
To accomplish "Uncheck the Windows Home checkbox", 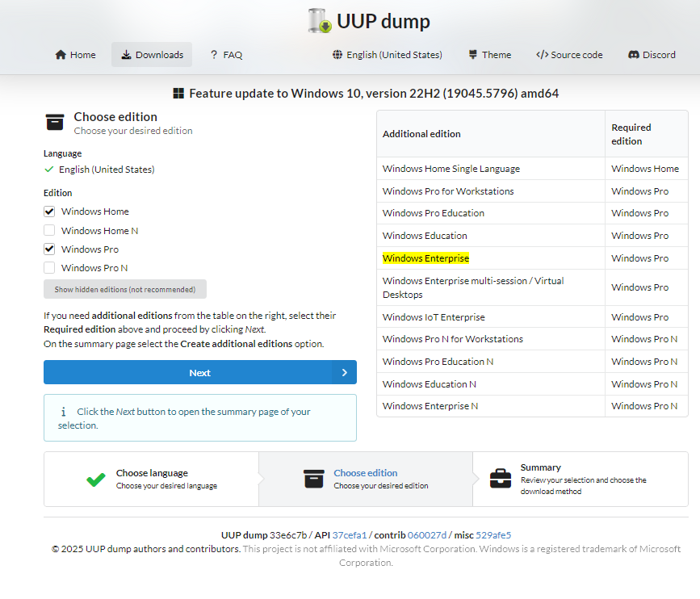I will 49,212.
